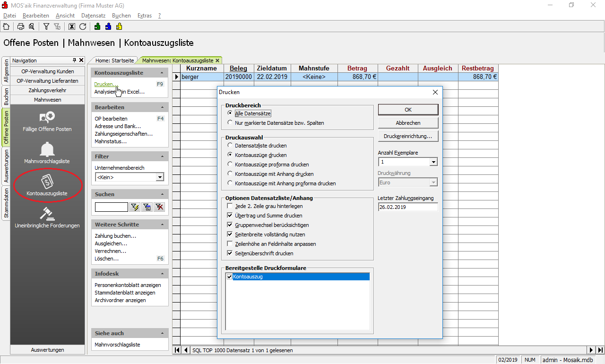Uncheck 'Seitenüberschrift drucken' checkbox
The height and width of the screenshot is (364, 605).
(230, 253)
